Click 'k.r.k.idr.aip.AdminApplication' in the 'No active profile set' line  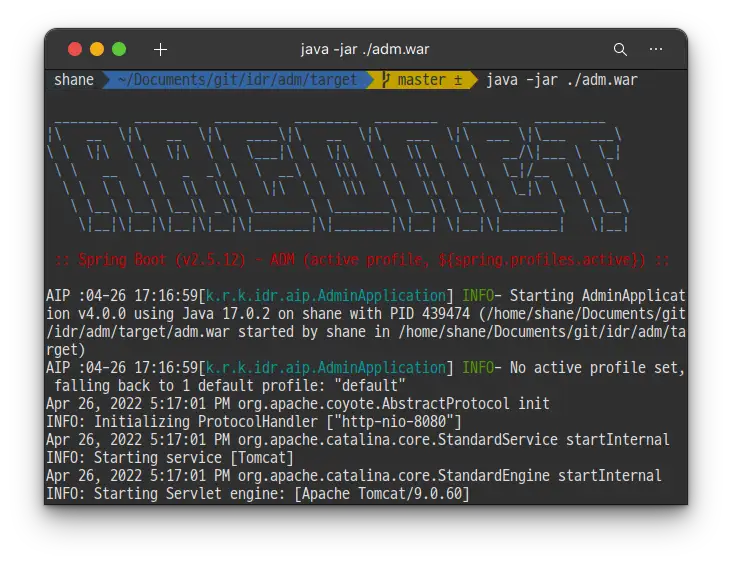coord(326,368)
